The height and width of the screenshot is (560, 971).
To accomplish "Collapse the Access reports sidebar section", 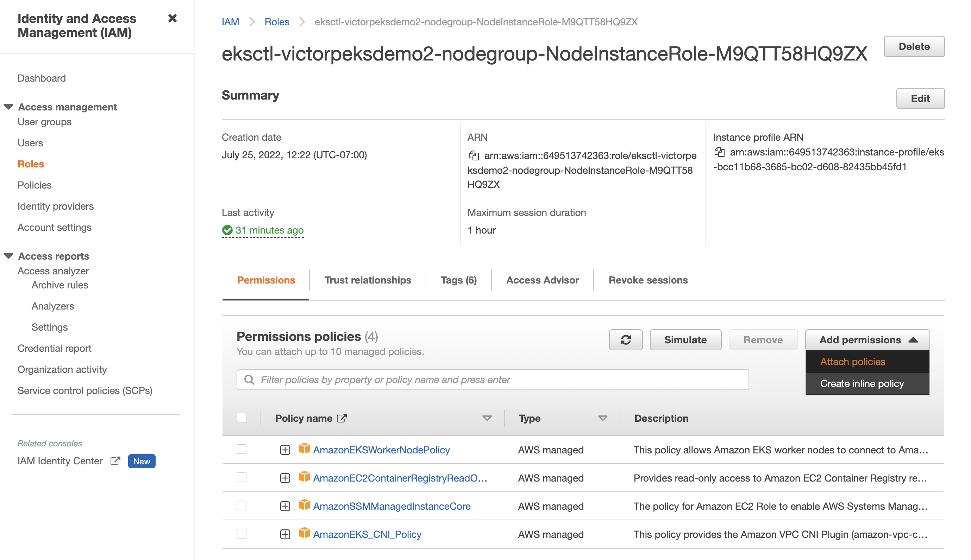I will pos(8,256).
